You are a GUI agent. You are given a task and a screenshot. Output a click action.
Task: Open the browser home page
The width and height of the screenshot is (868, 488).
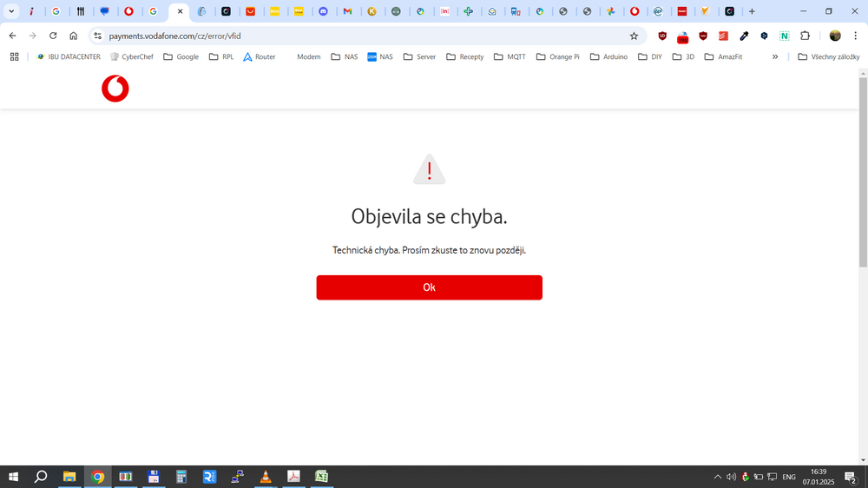(73, 36)
